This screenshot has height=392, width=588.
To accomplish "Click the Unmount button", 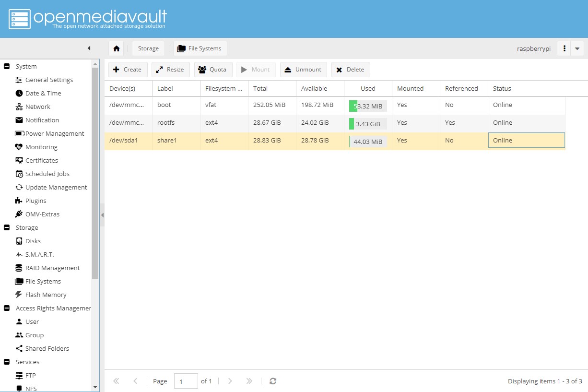I will pos(304,70).
